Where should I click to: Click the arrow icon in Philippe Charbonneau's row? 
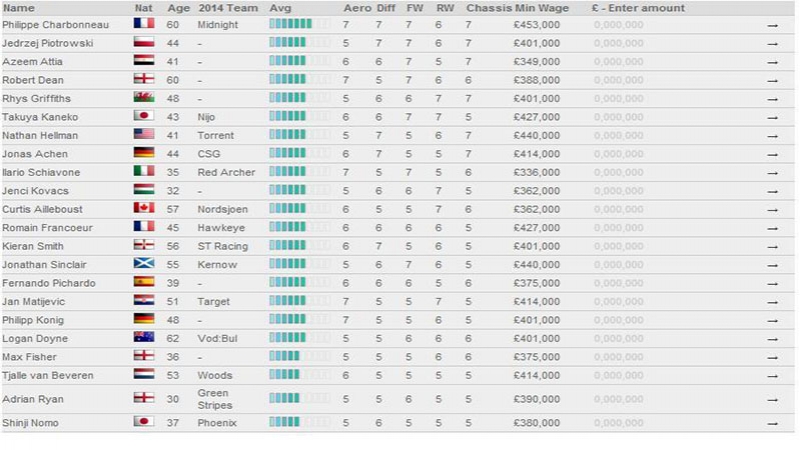click(x=772, y=25)
